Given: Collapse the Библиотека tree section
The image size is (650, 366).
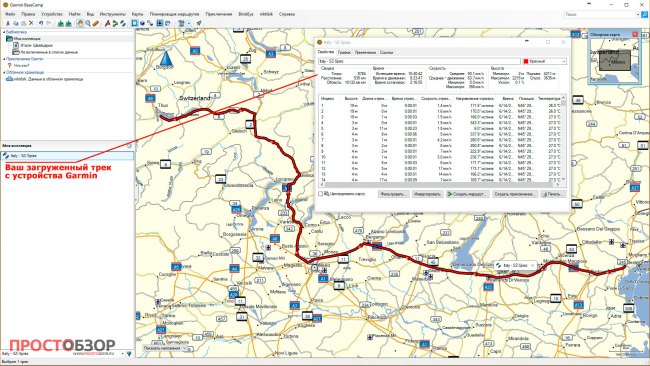Looking at the screenshot, I should [4, 32].
